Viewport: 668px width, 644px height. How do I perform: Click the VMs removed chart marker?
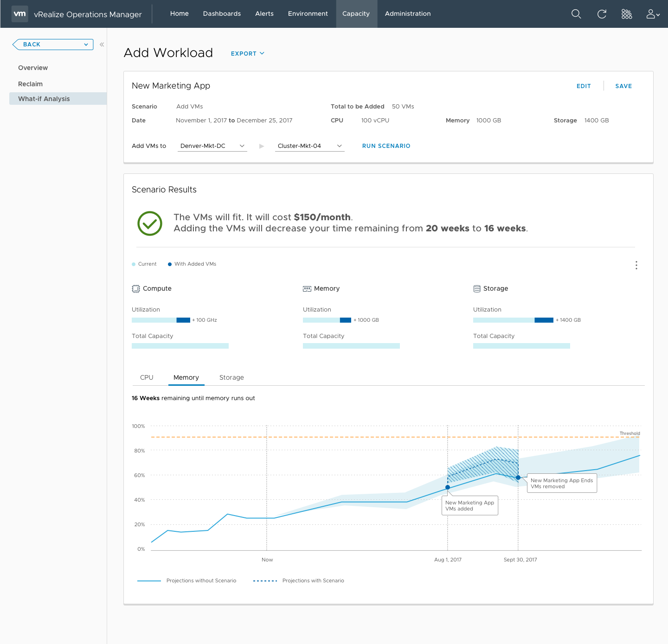coord(518,478)
